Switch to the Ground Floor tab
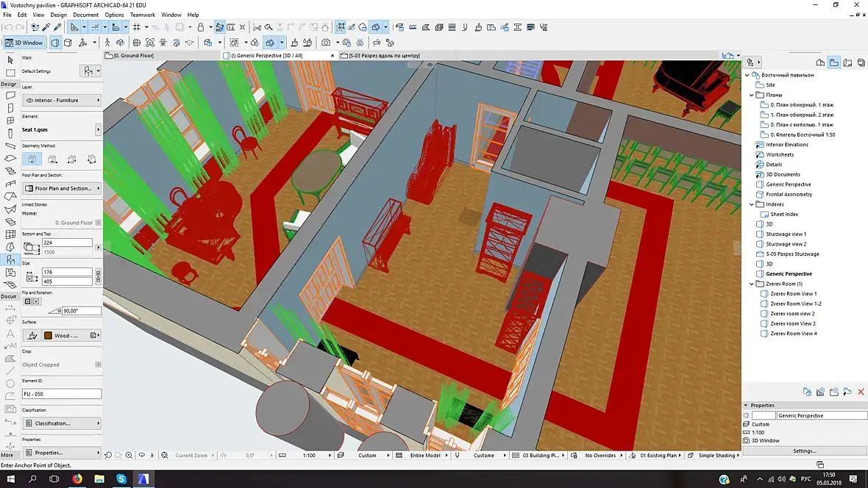The image size is (868, 488). click(132, 56)
